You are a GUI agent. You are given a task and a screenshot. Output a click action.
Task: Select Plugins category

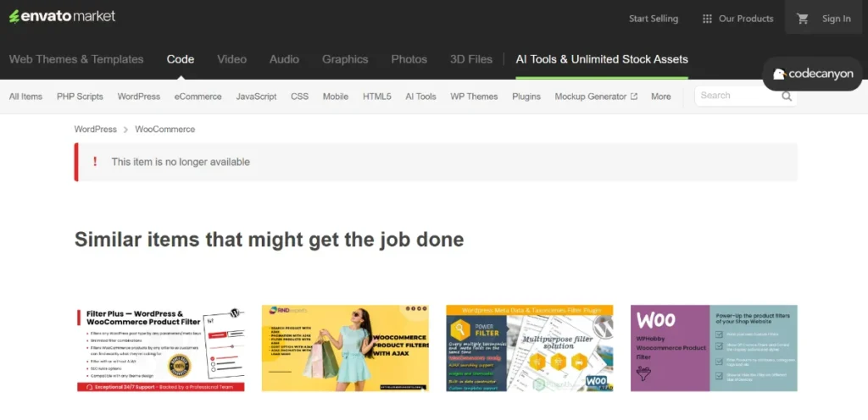coord(526,97)
